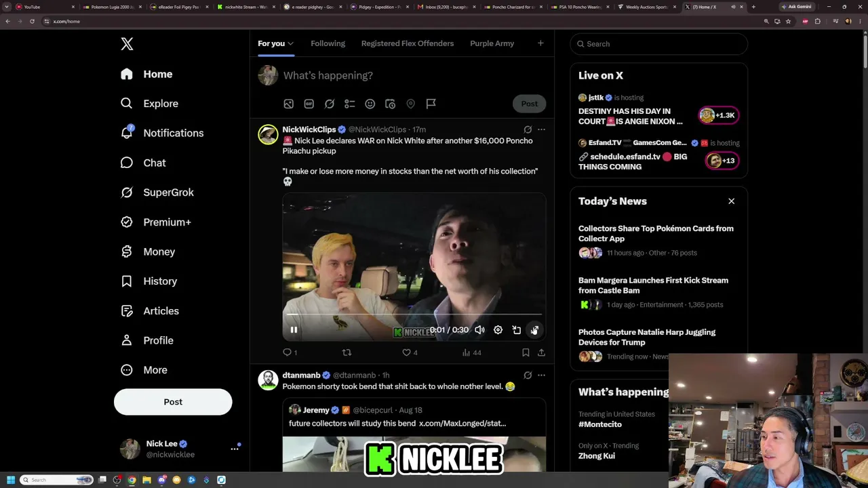The width and height of the screenshot is (868, 488).
Task: Like the NickWickClips post
Action: (410, 352)
